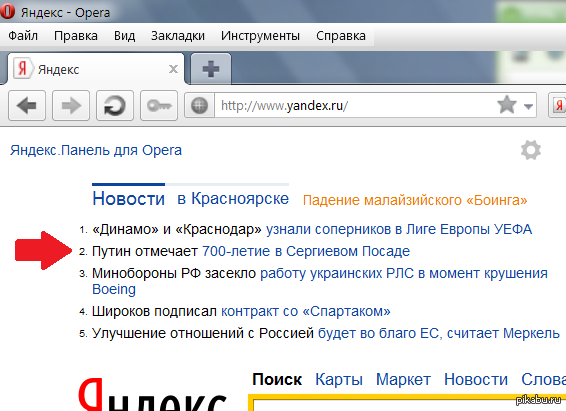
Task: Select the Поиск service tab
Action: pos(277,380)
